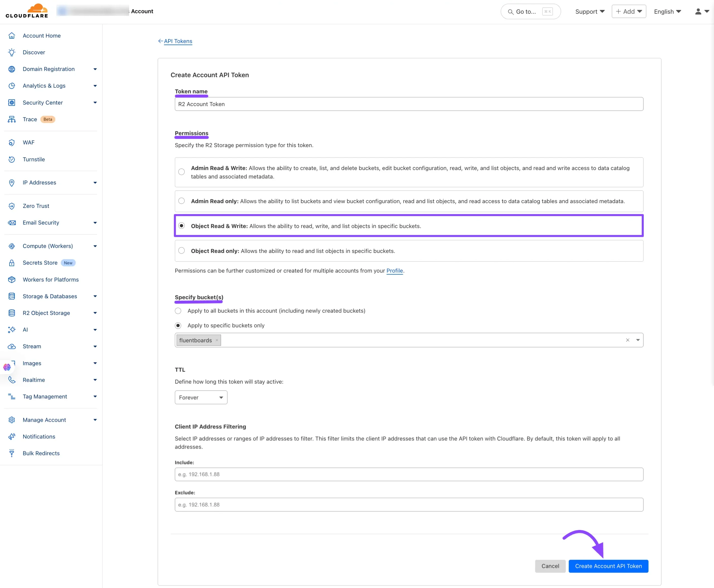This screenshot has height=588, width=714.
Task: Open Account Home in sidebar
Action: 42,36
